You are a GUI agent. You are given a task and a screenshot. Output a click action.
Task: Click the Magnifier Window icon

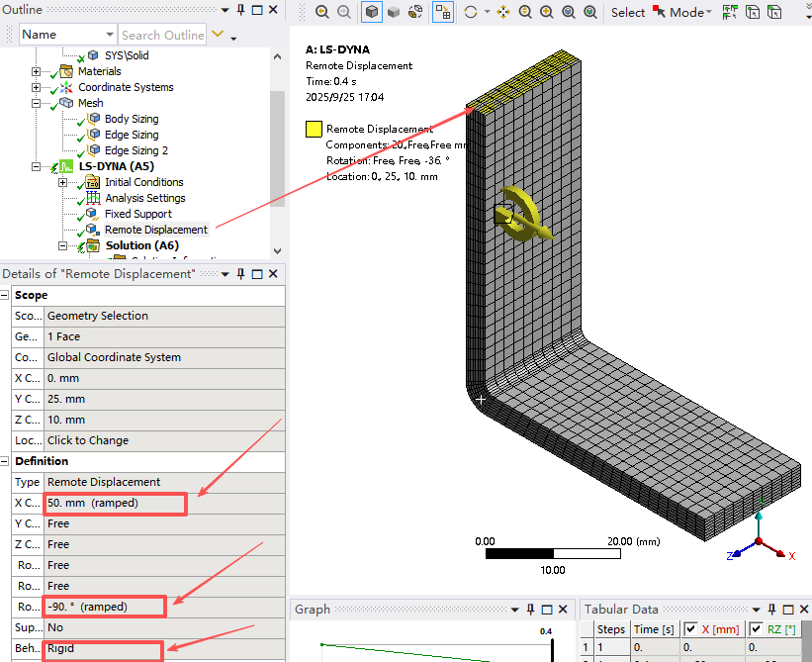click(x=589, y=12)
